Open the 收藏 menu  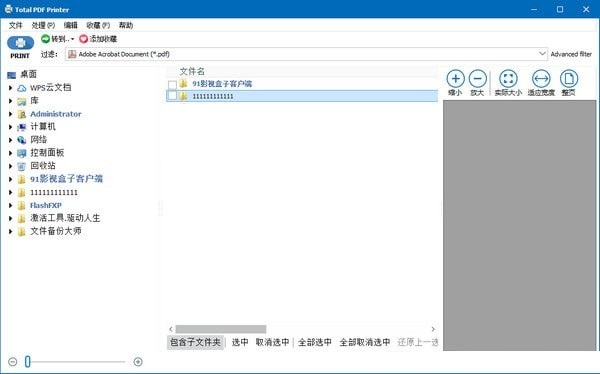[98, 25]
